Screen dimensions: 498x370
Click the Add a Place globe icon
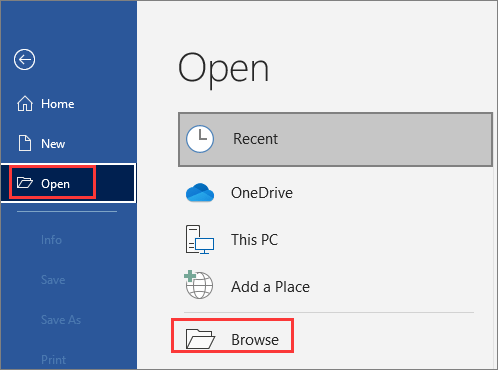(x=199, y=284)
